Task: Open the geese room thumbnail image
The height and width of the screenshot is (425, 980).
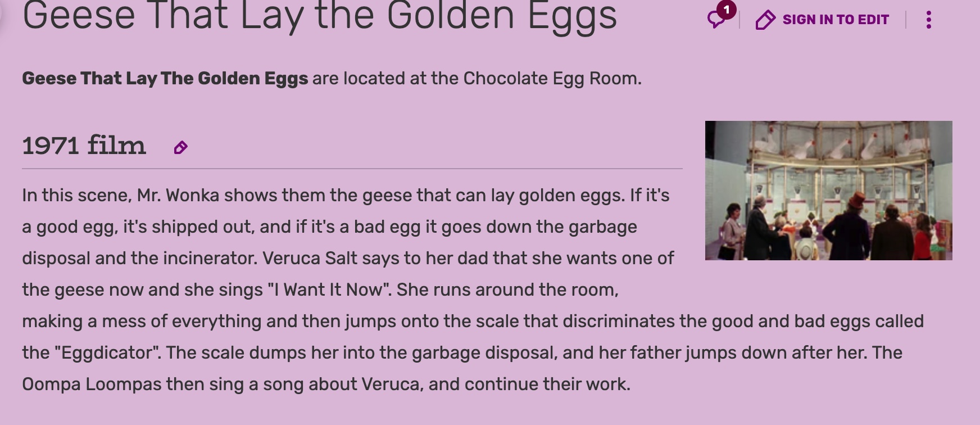Action: (x=828, y=191)
